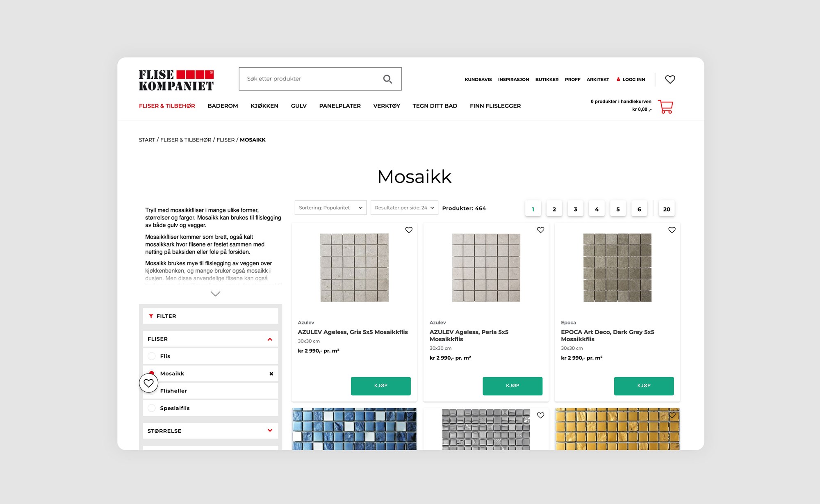Click the ARKITEKT link
The width and height of the screenshot is (820, 504).
(598, 80)
